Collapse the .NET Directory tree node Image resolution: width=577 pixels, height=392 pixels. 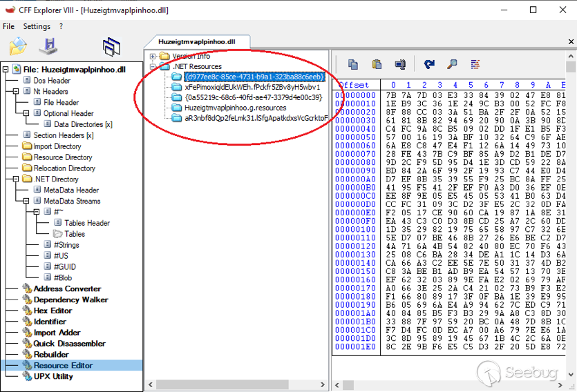click(16, 179)
